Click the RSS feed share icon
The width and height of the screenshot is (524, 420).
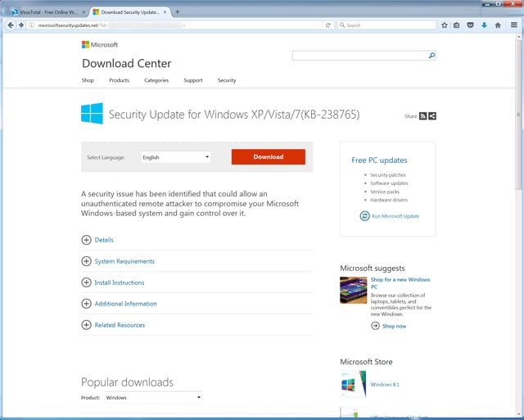click(x=423, y=116)
